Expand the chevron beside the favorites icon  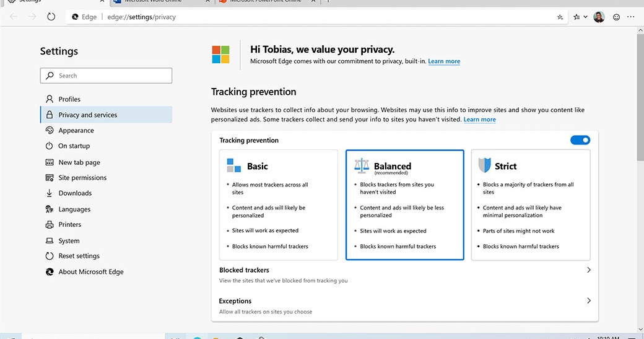(x=585, y=17)
